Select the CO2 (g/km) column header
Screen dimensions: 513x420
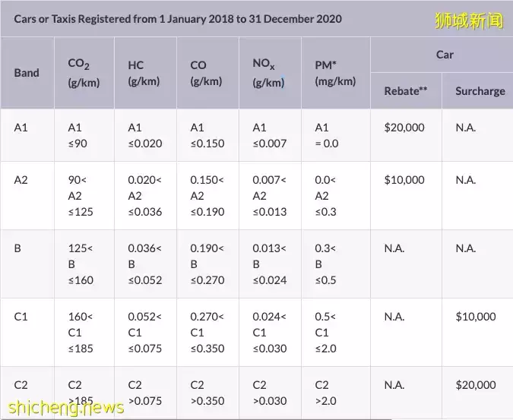coord(84,73)
